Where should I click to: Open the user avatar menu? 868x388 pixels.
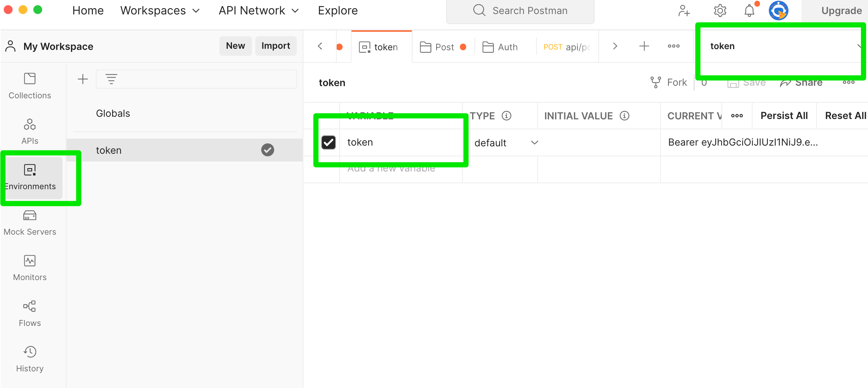(778, 10)
